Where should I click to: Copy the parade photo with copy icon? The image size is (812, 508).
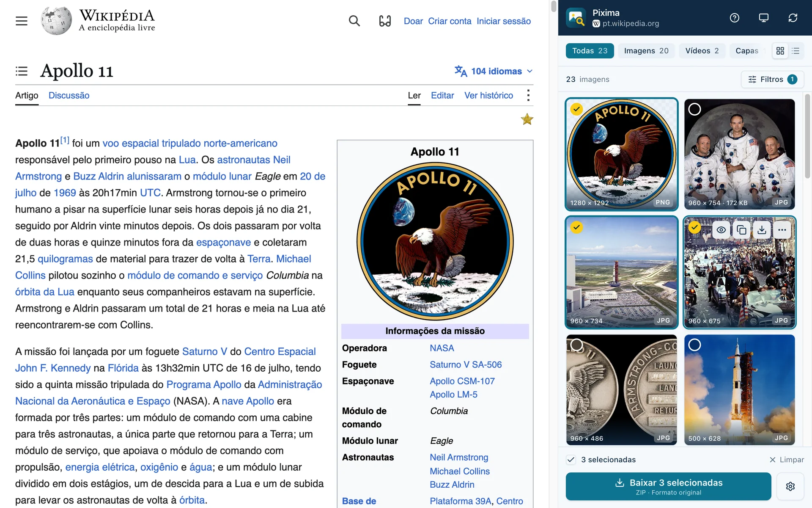[x=741, y=230]
